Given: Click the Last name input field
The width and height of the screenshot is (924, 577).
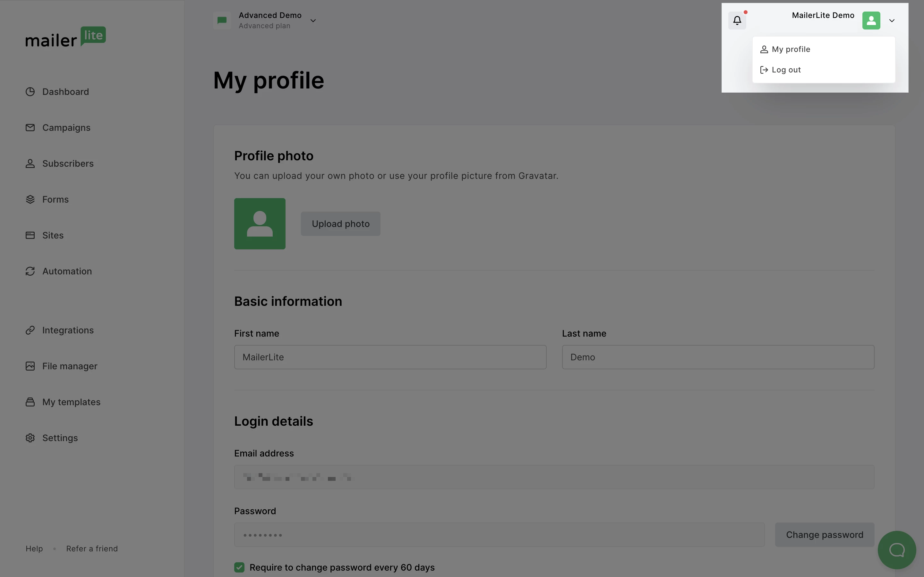Looking at the screenshot, I should click(718, 357).
